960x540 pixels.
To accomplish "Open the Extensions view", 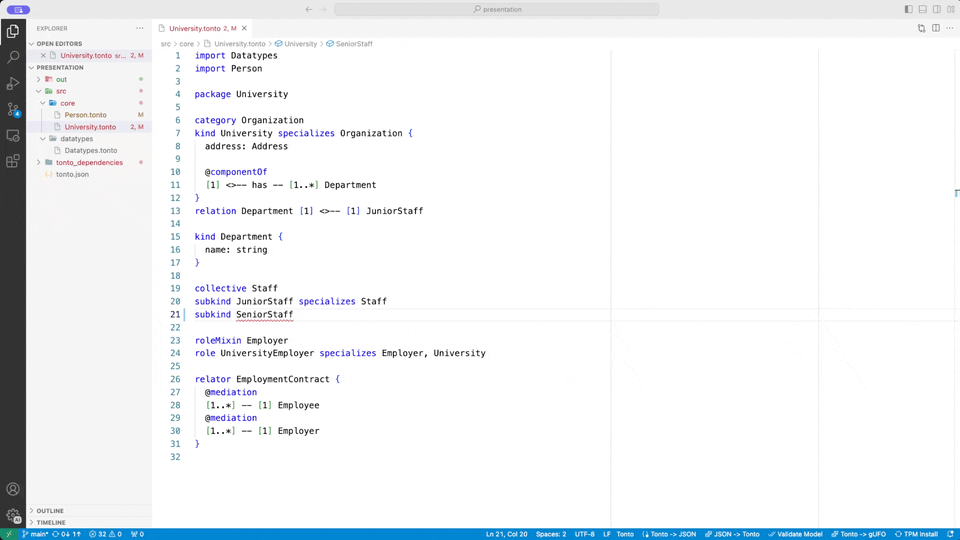I will click(13, 162).
